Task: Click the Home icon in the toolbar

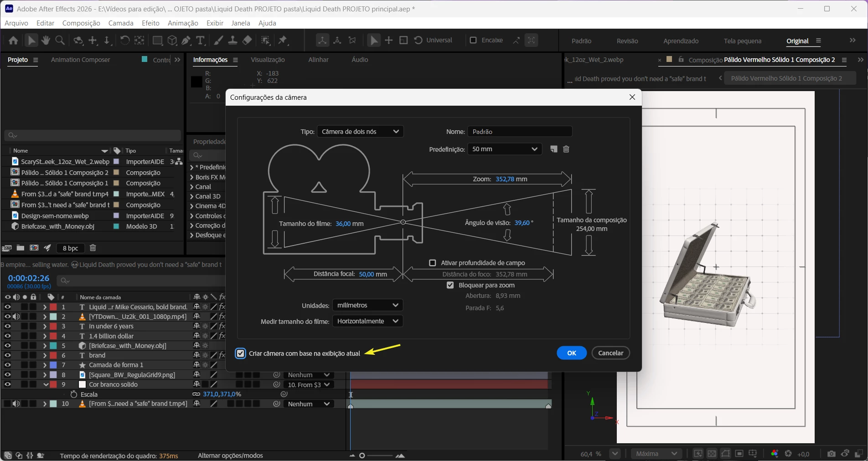Action: coord(13,41)
